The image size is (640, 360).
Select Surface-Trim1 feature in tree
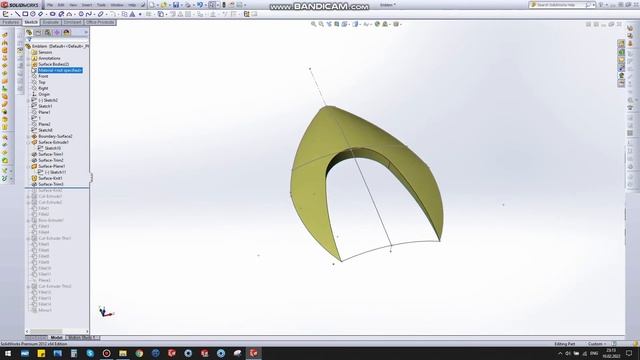point(51,154)
